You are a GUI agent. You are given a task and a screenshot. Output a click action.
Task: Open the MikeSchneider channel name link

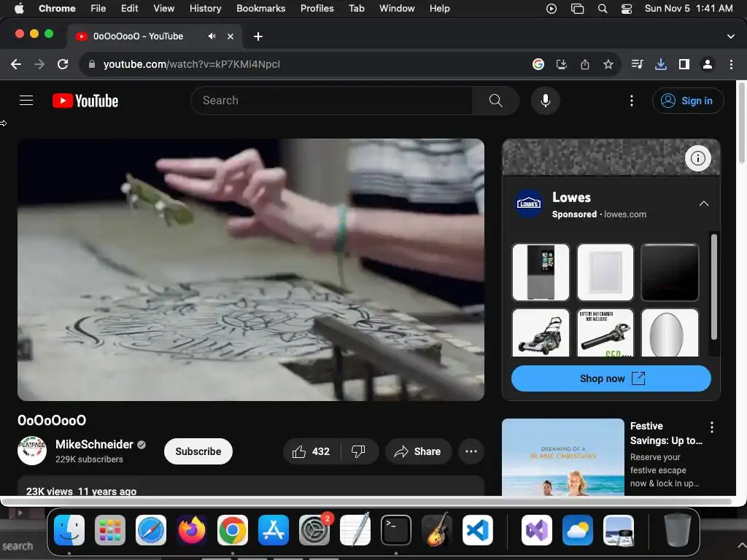coord(94,444)
